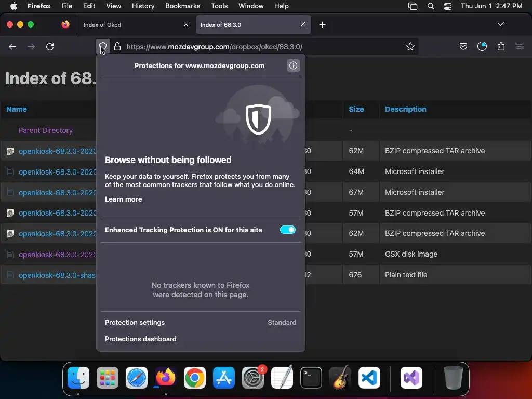Open the Firefox account circular icon

pyautogui.click(x=482, y=46)
